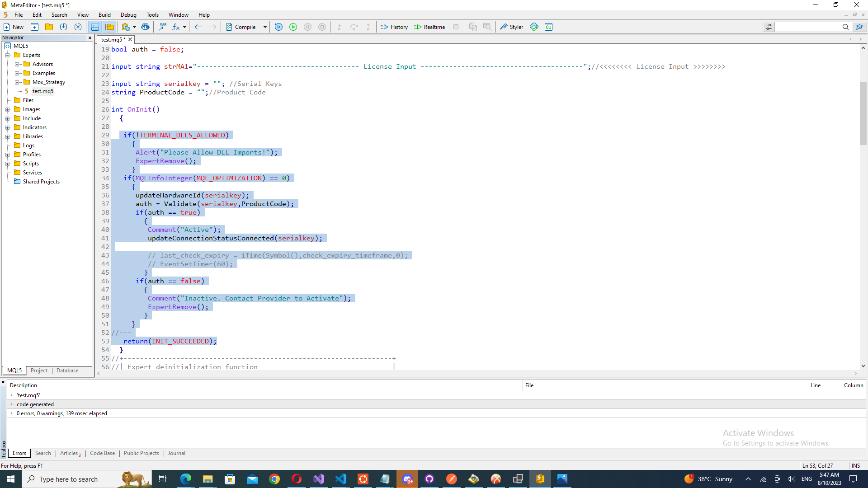
Task: Open the Compile dropdown arrow
Action: click(265, 27)
